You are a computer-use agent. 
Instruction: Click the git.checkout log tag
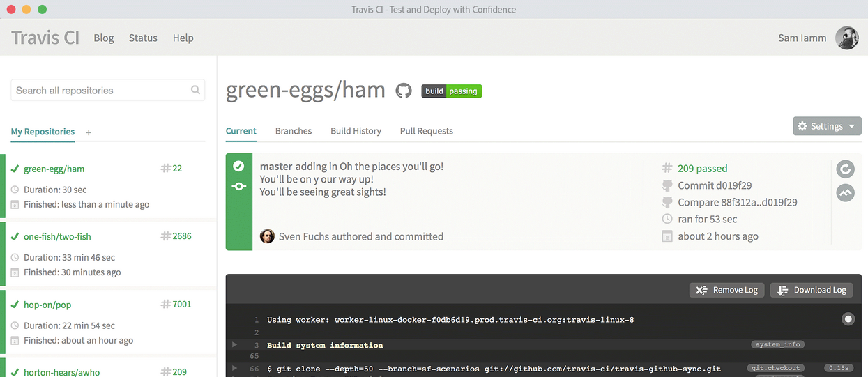click(x=777, y=367)
